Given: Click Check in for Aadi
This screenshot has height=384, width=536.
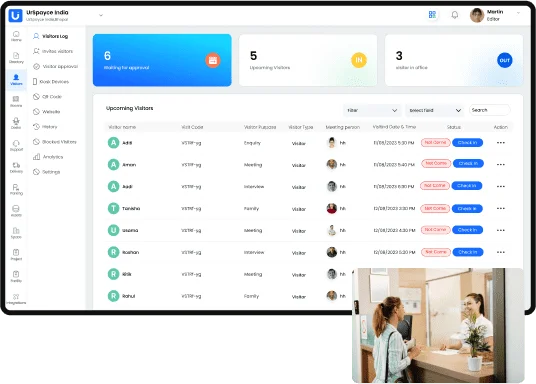Looking at the screenshot, I should [x=467, y=186].
